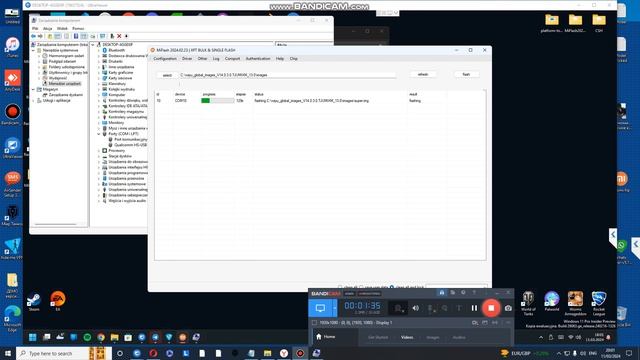Click the Windows Start button on taskbar
This screenshot has width=640, height=360.
click(x=8, y=353)
